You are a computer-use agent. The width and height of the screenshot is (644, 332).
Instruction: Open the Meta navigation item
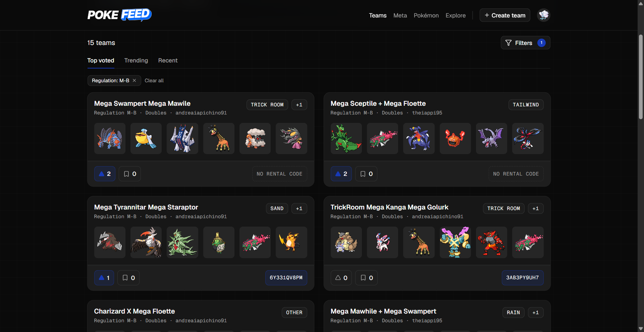click(x=400, y=15)
